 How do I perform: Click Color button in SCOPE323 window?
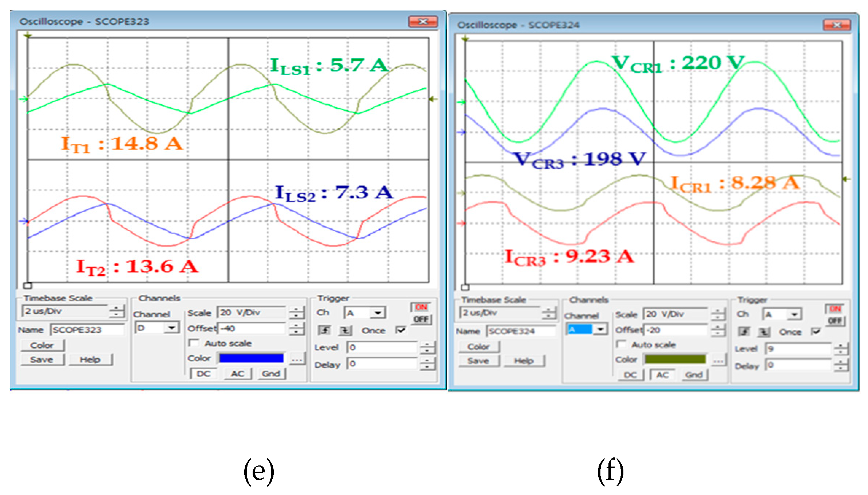click(42, 345)
